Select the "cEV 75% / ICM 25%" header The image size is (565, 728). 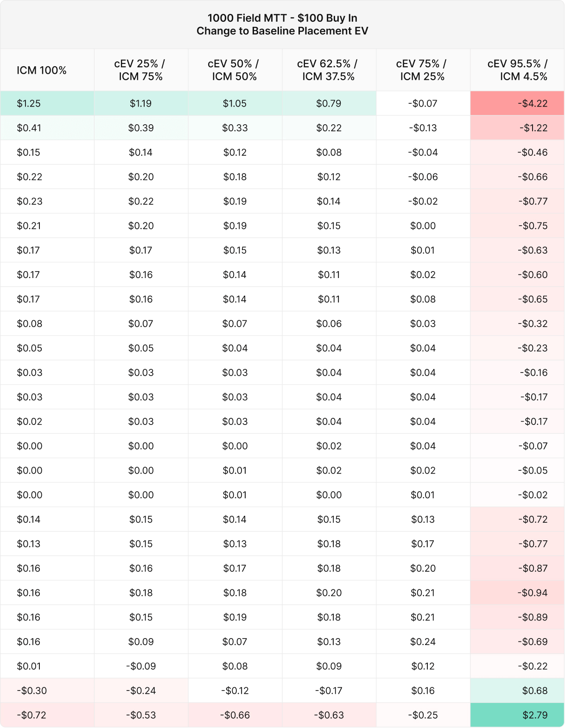(x=422, y=70)
